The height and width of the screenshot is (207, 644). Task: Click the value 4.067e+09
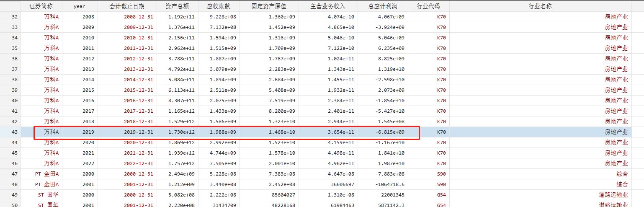pyautogui.click(x=391, y=17)
